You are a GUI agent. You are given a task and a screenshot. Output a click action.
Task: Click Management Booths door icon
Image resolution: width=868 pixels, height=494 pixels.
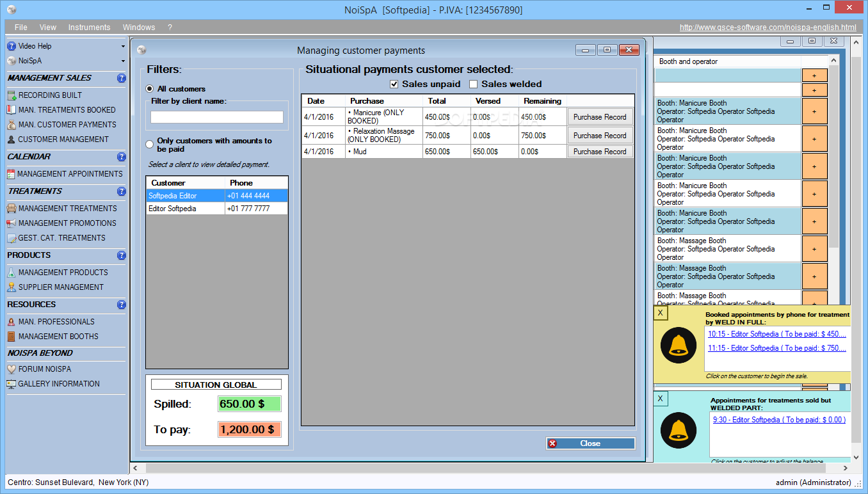tap(12, 337)
